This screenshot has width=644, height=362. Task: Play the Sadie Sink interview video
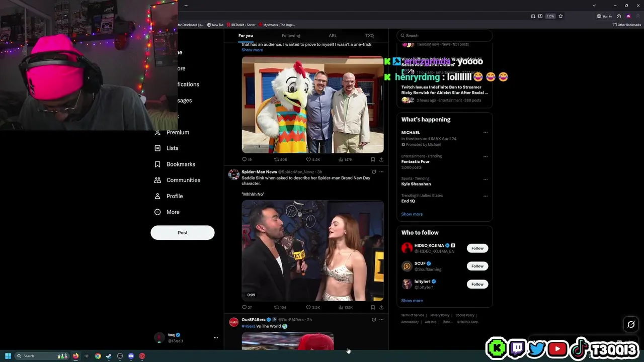click(x=312, y=250)
